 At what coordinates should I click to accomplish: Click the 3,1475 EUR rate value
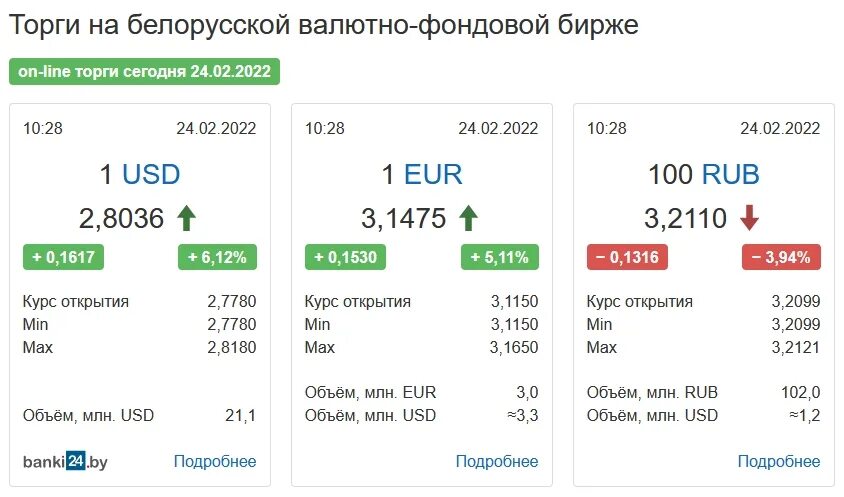tap(403, 219)
